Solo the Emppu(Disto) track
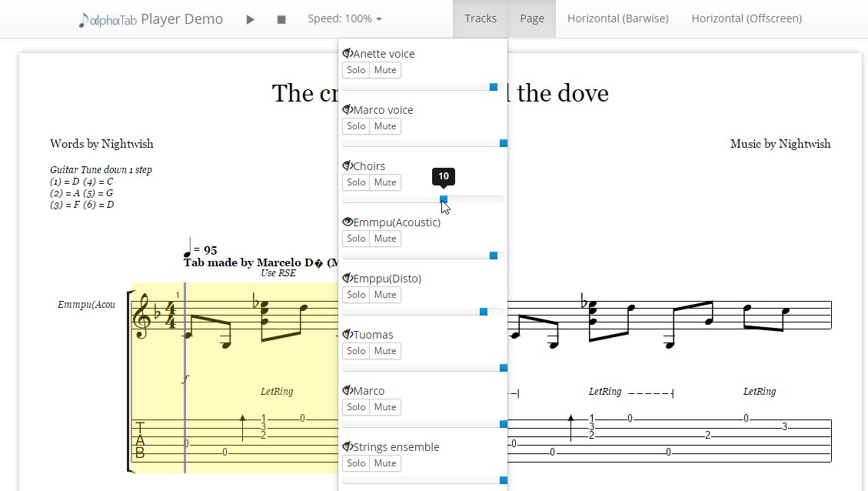Viewport: 868px width, 491px height. [x=356, y=294]
